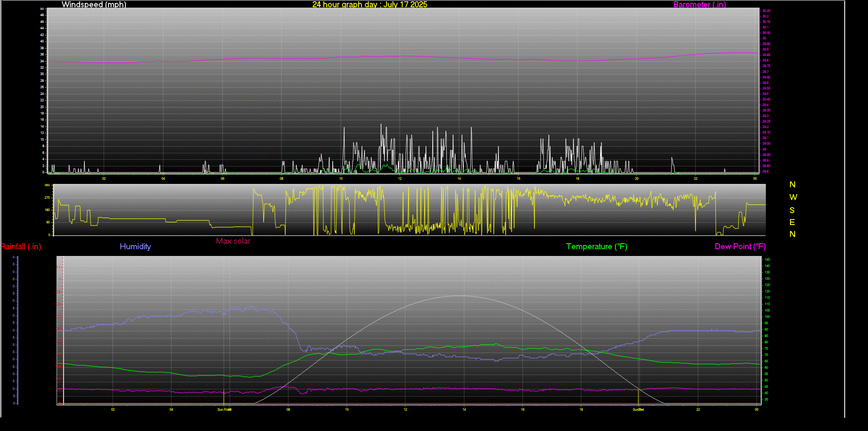Click hour '10' on the temperature graph axis
The image size is (868, 431).
347,409
